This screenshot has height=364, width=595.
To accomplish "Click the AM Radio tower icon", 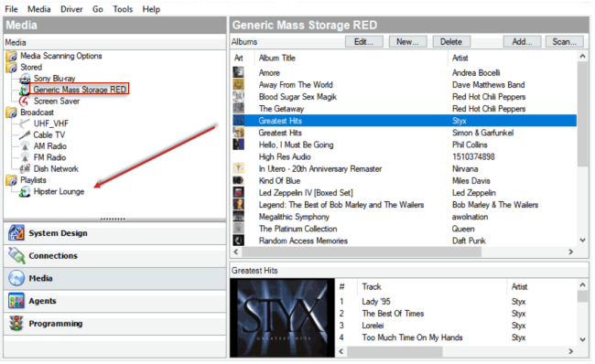I will pyautogui.click(x=25, y=146).
